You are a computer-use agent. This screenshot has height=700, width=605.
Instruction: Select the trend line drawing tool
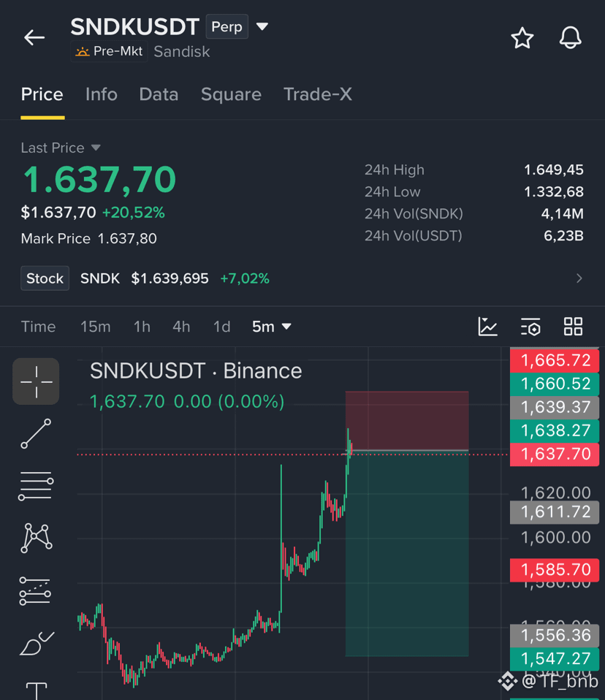pyautogui.click(x=36, y=433)
